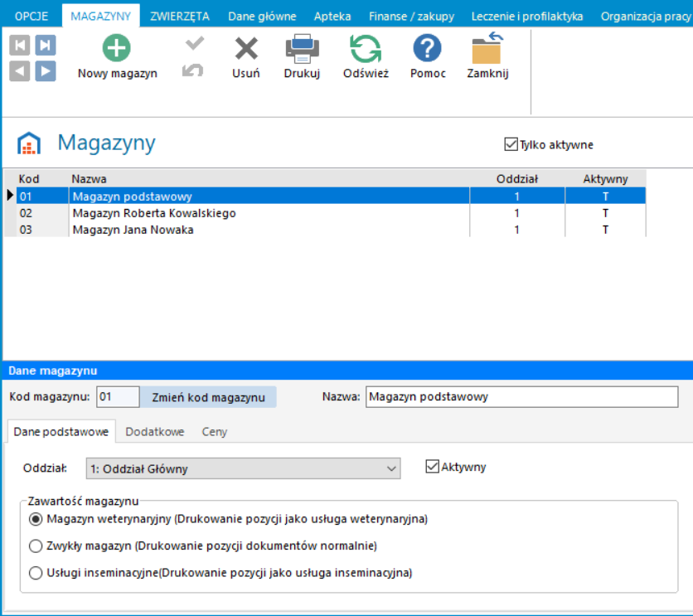Image resolution: width=693 pixels, height=616 pixels.
Task: Open the Finanse / zakupy menu
Action: click(x=411, y=17)
